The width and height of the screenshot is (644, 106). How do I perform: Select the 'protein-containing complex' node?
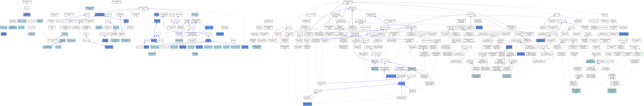pyautogui.click(x=90, y=8)
